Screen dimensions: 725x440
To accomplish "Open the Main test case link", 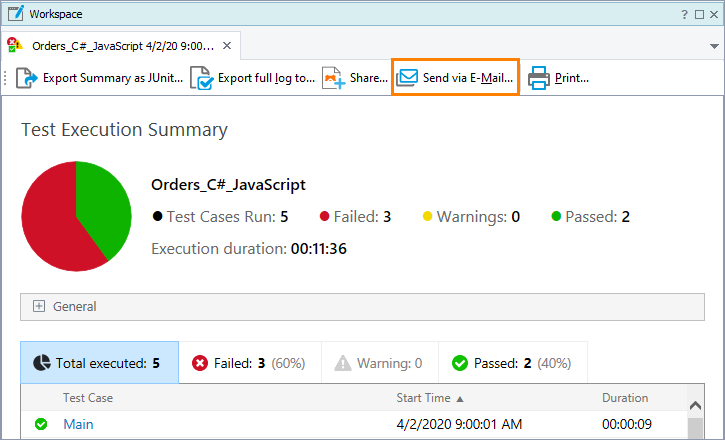I will coord(78,424).
